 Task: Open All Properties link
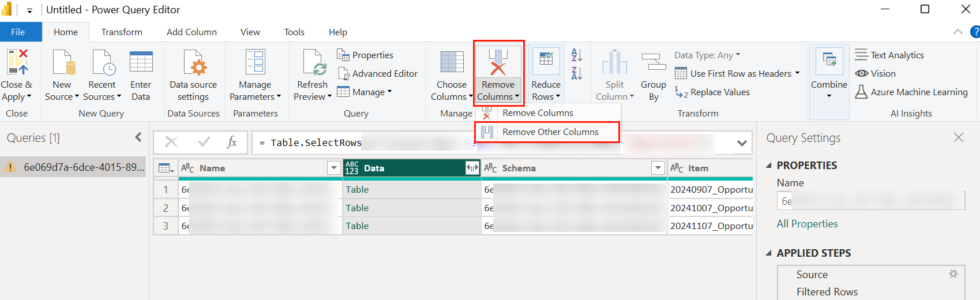[807, 224]
